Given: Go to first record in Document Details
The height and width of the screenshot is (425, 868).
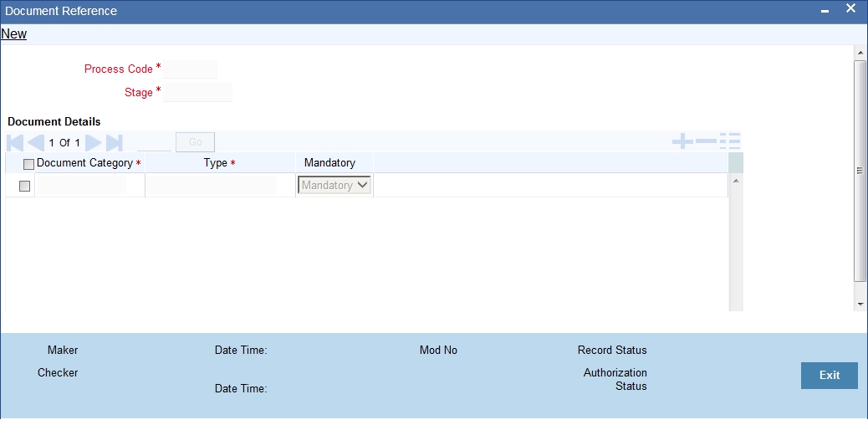Looking at the screenshot, I should [16, 142].
